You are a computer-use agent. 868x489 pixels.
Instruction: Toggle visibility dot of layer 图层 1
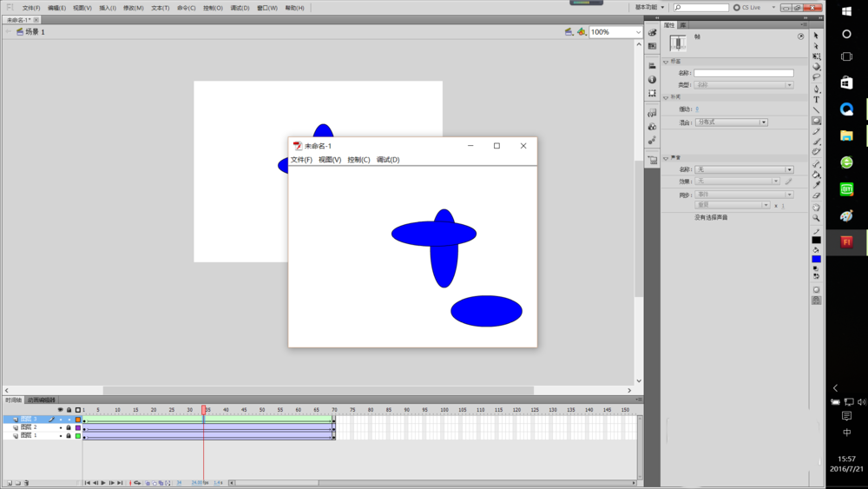coord(61,436)
